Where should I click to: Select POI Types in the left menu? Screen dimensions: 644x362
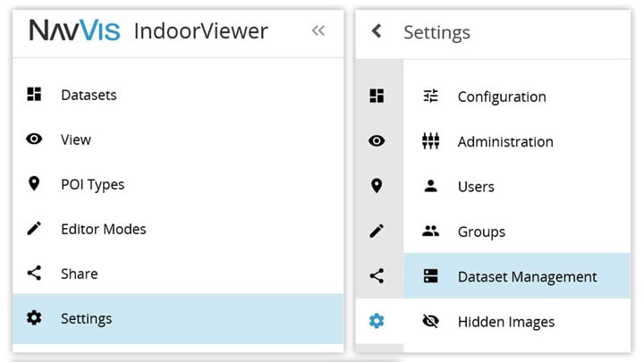(x=178, y=184)
